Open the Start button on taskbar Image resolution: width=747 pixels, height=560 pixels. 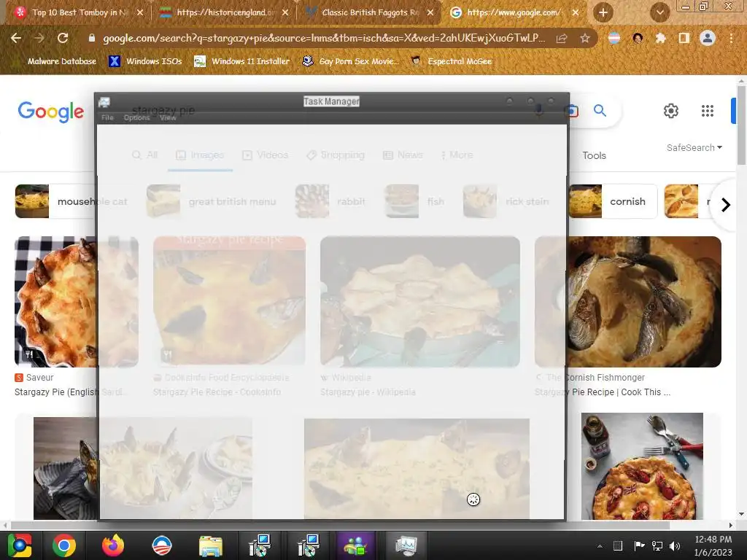coord(20,545)
